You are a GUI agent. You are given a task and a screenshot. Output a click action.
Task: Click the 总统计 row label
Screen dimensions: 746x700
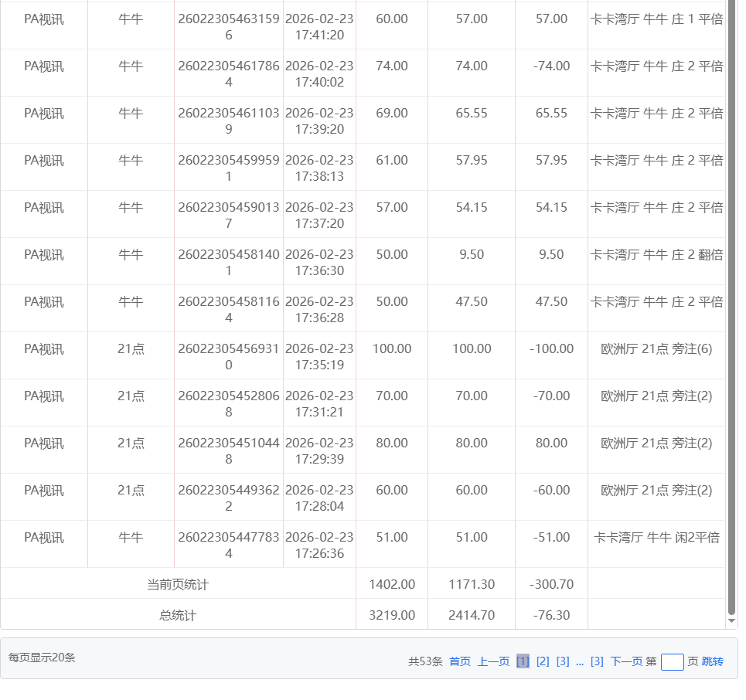click(178, 616)
